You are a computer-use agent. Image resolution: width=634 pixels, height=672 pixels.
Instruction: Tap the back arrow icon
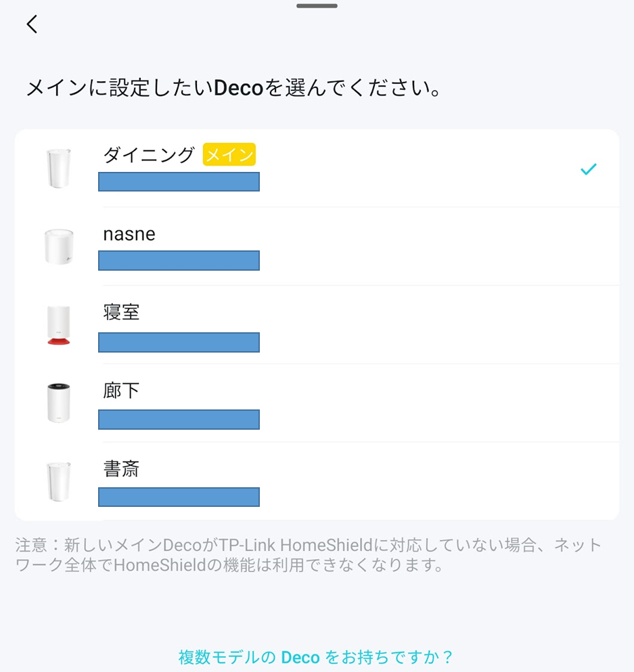pyautogui.click(x=32, y=25)
